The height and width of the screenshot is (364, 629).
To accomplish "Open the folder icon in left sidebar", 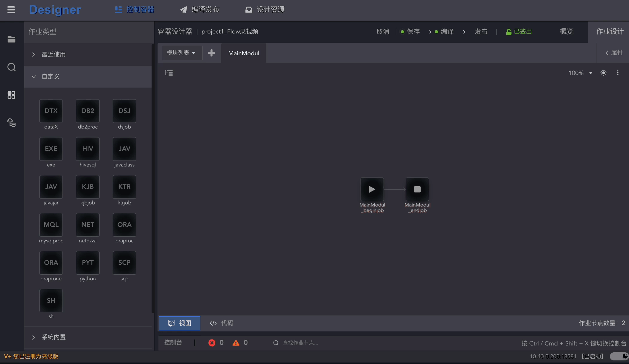I will pos(11,39).
